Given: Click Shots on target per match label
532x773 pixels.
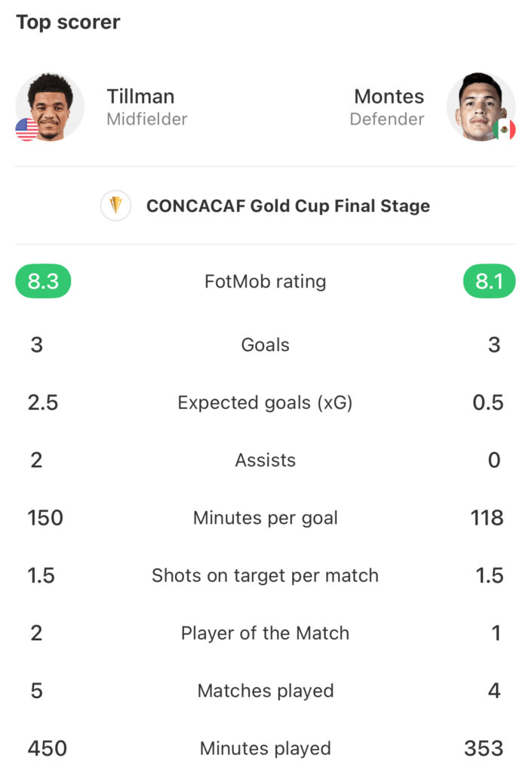Looking at the screenshot, I should [x=266, y=575].
